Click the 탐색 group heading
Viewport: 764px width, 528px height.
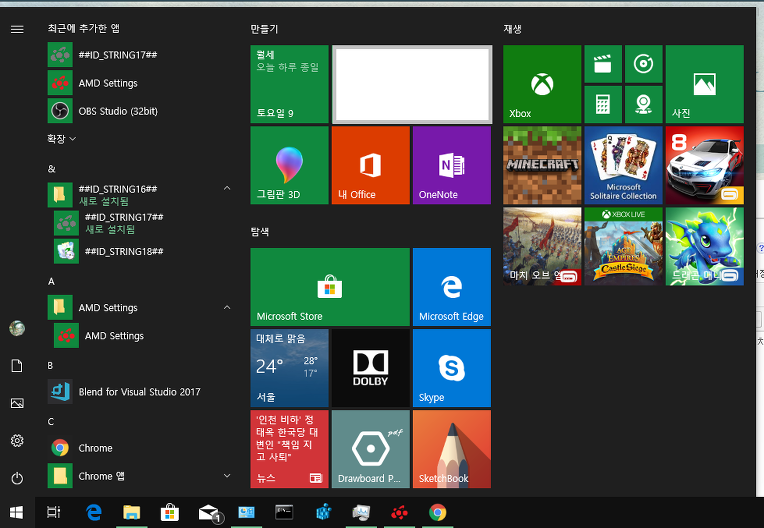260,232
